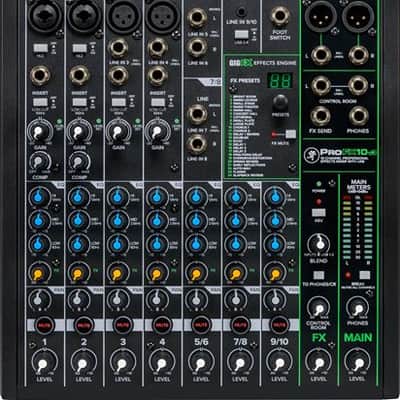The width and height of the screenshot is (400, 400).
Task: Turn channel 4 yellow FX send knob
Action: pos(156,273)
